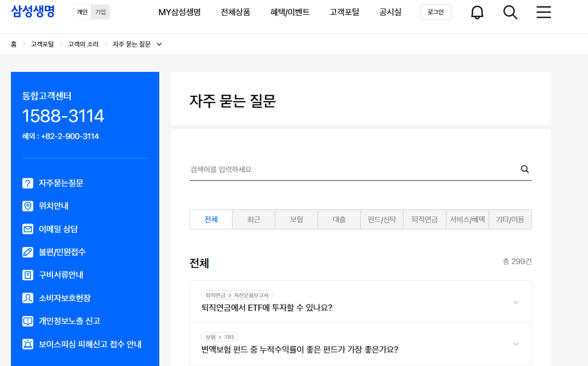The height and width of the screenshot is (366, 588).
Task: Click the 퇴직연금 > 자산운용보고서 category tag
Action: tap(237, 295)
